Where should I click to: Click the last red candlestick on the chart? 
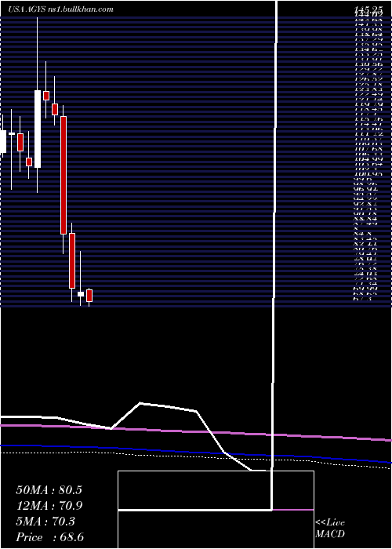click(x=89, y=296)
